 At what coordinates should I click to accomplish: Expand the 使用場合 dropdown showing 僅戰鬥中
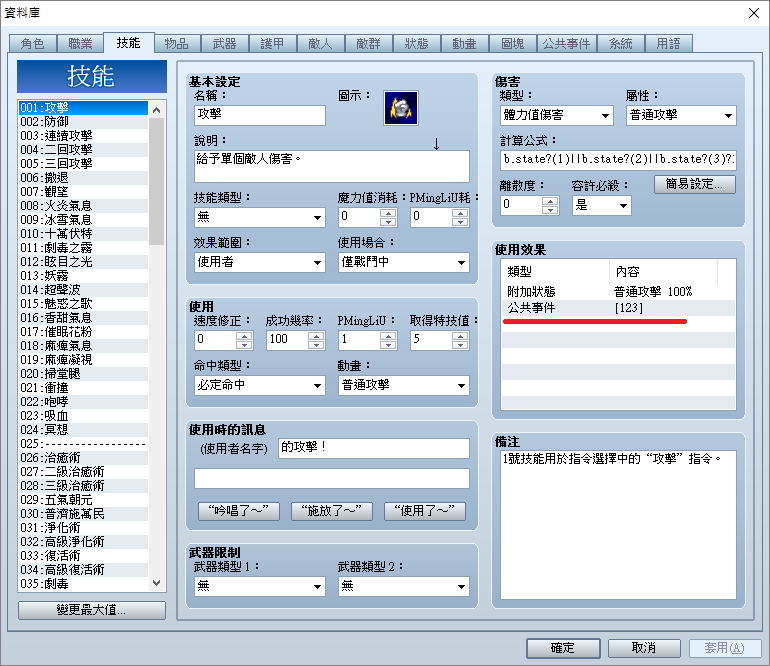404,262
